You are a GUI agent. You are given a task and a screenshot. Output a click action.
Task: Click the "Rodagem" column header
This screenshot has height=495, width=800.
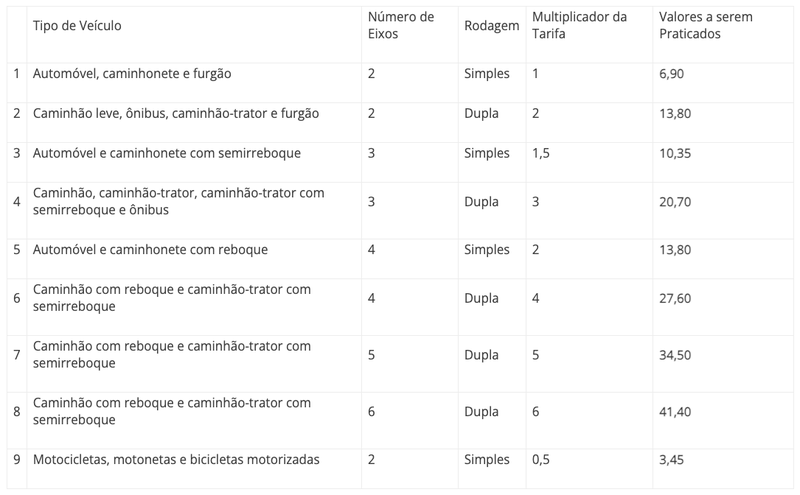pos(491,26)
